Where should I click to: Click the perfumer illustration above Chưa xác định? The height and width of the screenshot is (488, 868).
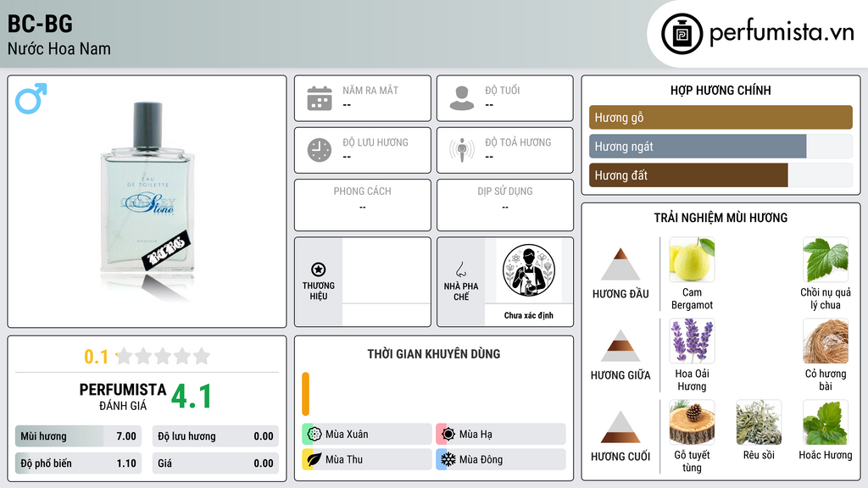tap(529, 270)
